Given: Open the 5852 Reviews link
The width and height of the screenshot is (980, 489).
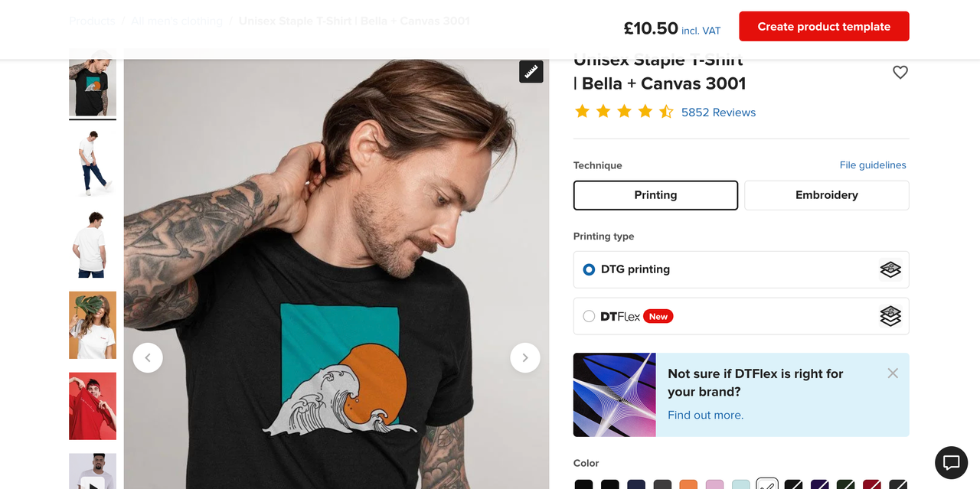Looking at the screenshot, I should (x=718, y=112).
